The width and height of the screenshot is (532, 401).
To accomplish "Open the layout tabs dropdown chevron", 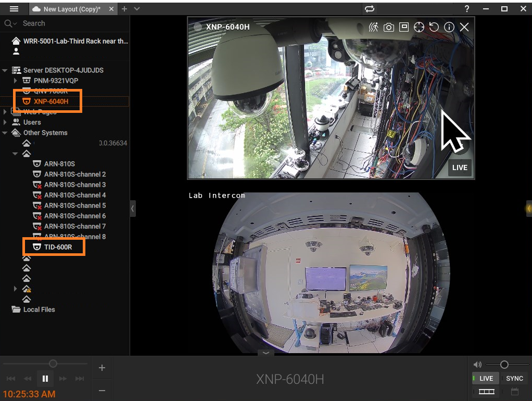I will click(x=137, y=9).
